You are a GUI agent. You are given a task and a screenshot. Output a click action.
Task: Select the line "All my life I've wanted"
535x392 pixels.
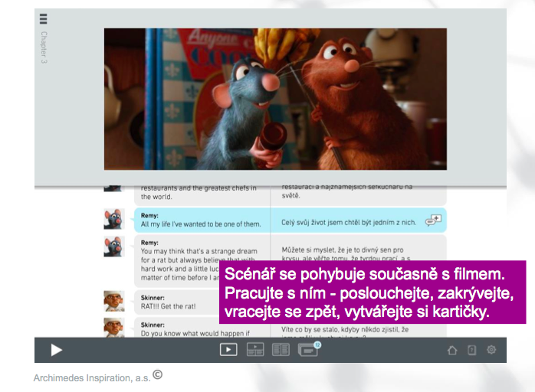pyautogui.click(x=201, y=224)
